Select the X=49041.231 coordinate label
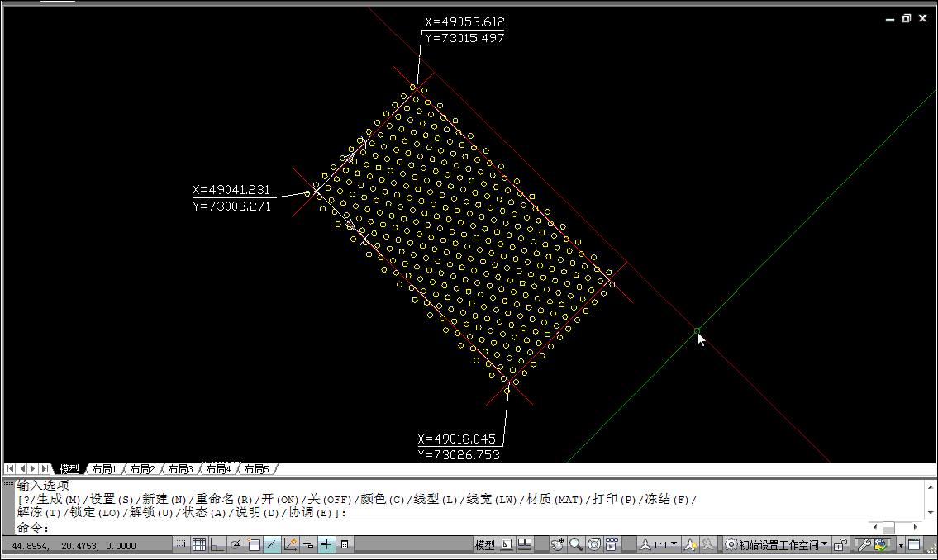This screenshot has width=938, height=560. (231, 190)
